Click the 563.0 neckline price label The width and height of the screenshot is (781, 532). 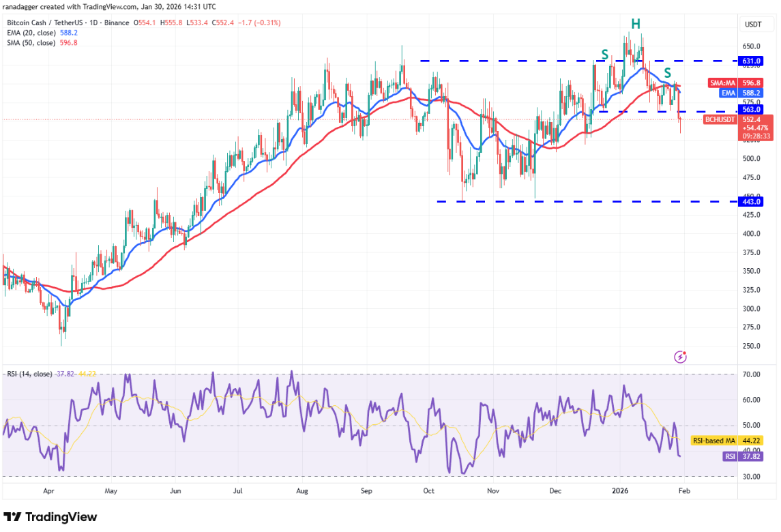coord(752,109)
